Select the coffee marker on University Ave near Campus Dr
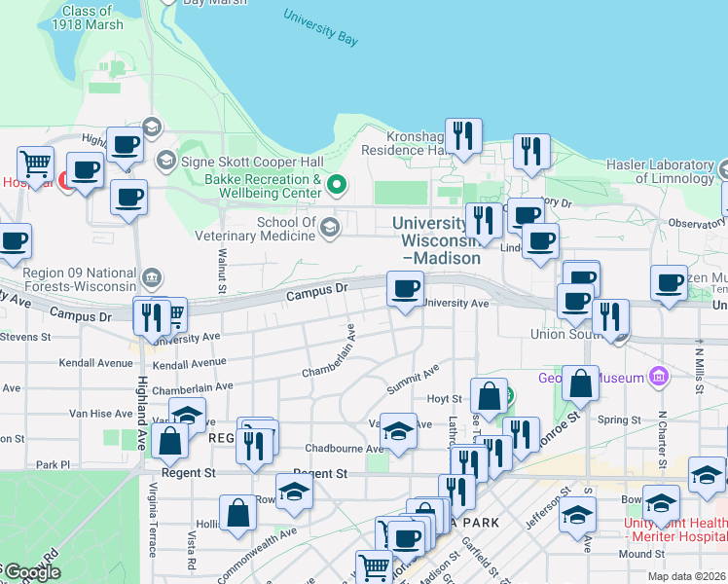 point(405,292)
